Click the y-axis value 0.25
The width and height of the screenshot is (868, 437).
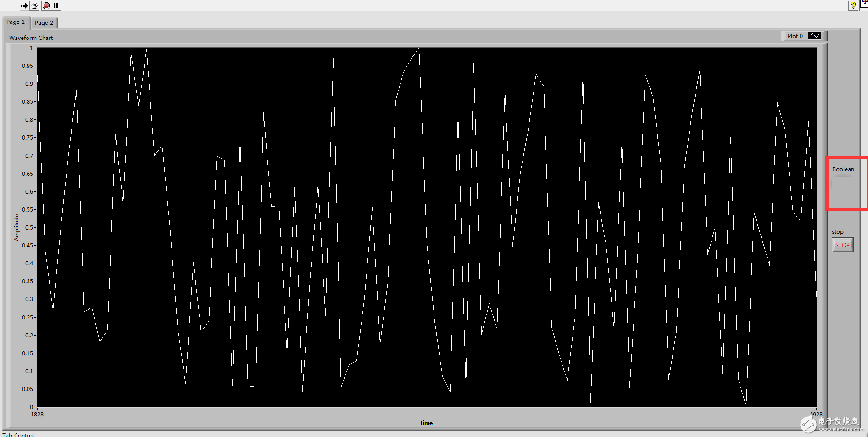tap(28, 317)
